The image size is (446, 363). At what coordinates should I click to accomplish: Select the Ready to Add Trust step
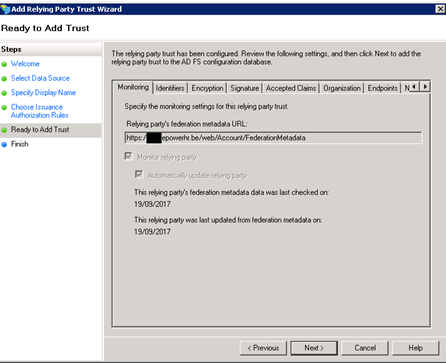click(40, 129)
